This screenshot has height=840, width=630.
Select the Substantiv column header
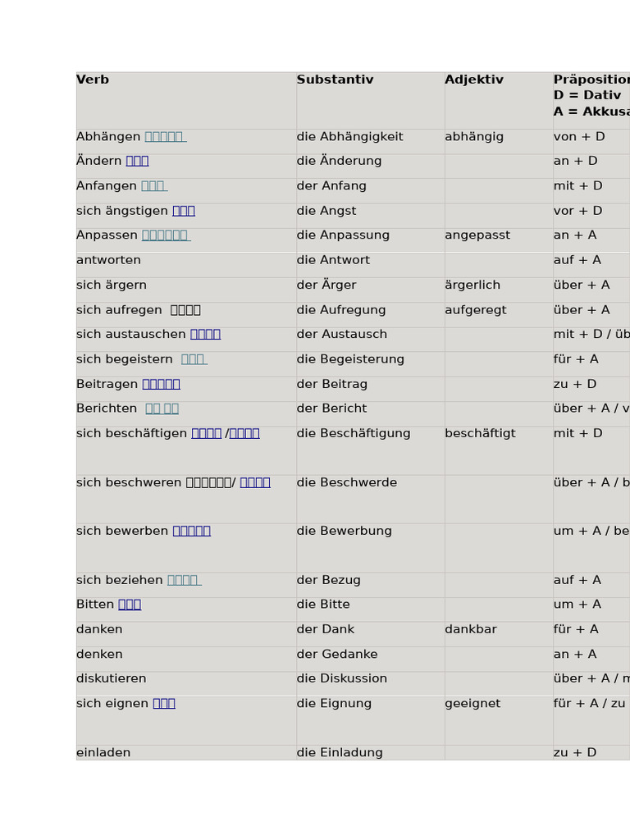(336, 80)
